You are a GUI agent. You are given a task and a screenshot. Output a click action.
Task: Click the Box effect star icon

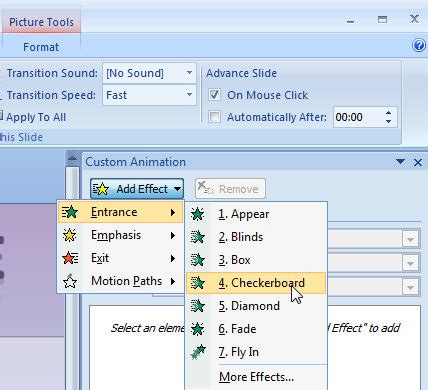198,260
